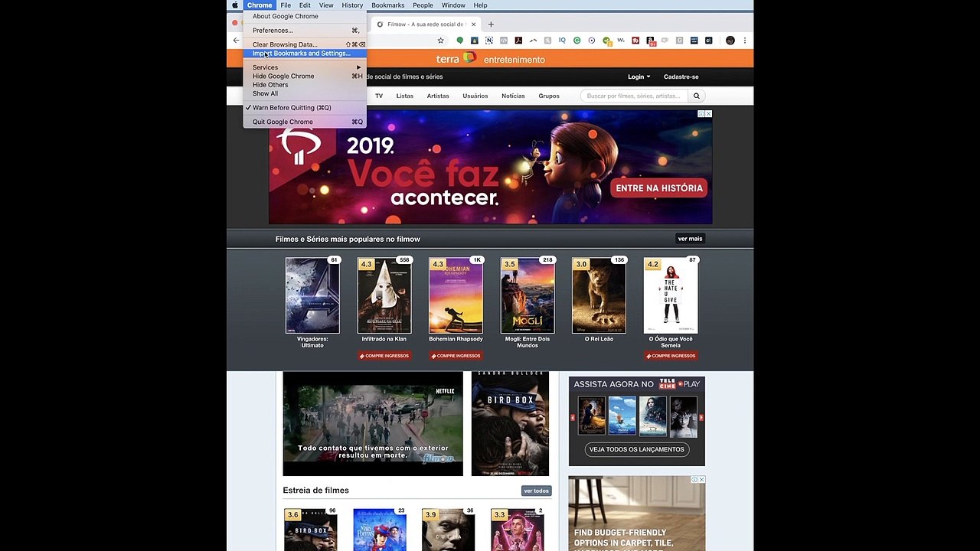The height and width of the screenshot is (551, 980).
Task: Open the Usuários section
Action: (475, 96)
